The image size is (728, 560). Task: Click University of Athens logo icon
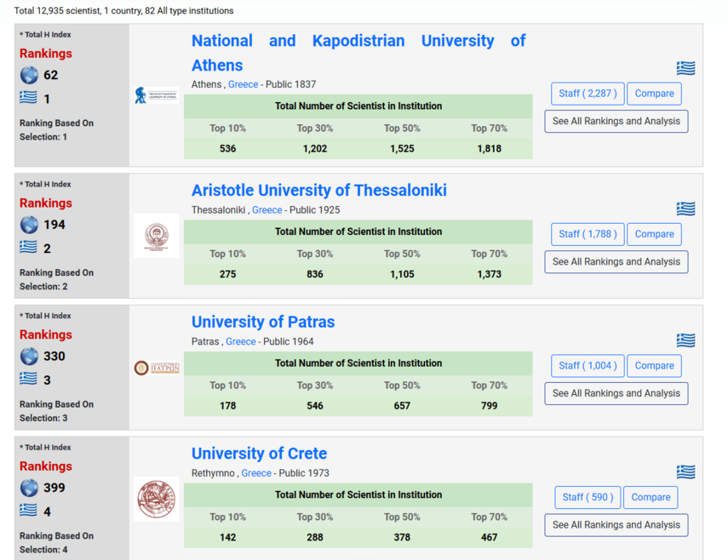[x=156, y=95]
